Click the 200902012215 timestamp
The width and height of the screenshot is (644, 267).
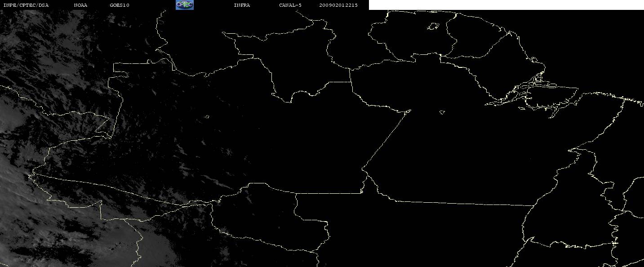pos(338,5)
